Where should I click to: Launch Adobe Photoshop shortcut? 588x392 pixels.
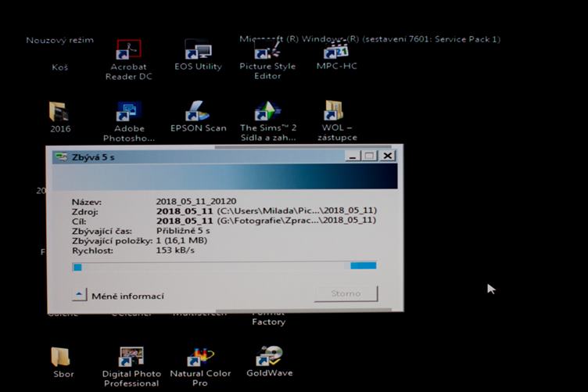click(x=128, y=121)
